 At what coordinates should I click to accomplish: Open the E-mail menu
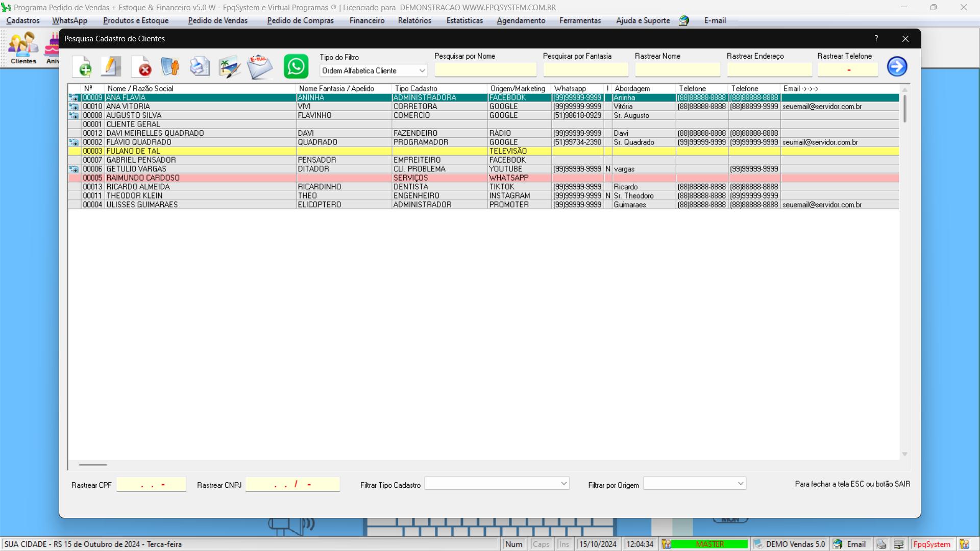[715, 21]
